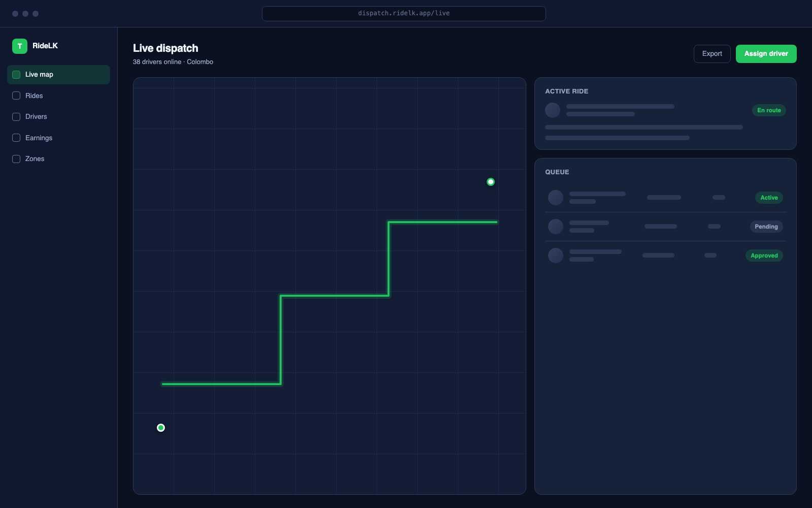Click the RideLK brand name
Viewport: 812px width, 508px height.
45,46
